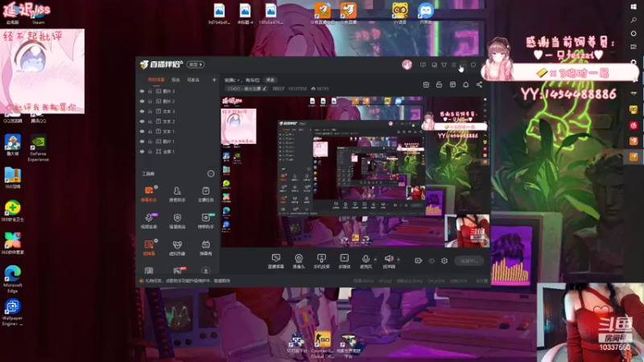Open the hamburger menu in the title bar

(454, 65)
